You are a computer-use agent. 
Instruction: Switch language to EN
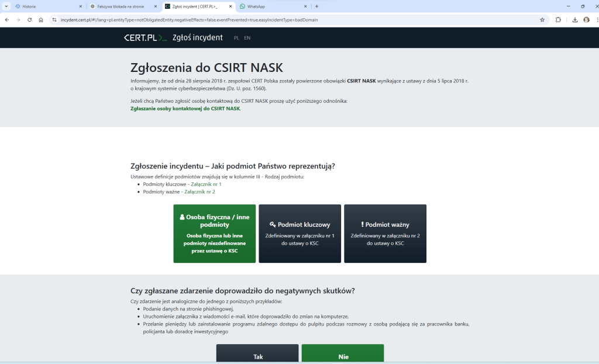247,38
